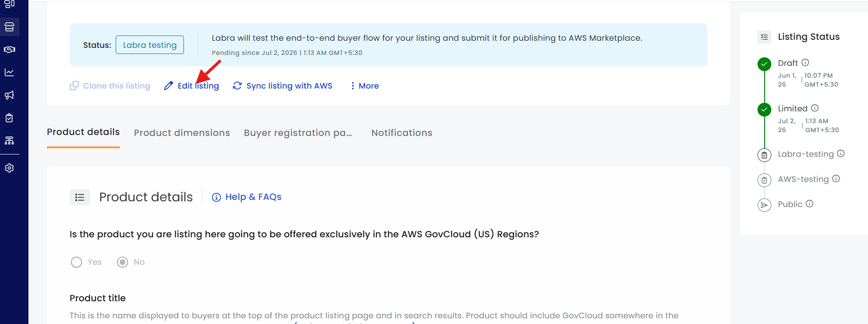The width and height of the screenshot is (868, 324).
Task: Click the Pending since Jul 2, 2026 text
Action: [287, 53]
